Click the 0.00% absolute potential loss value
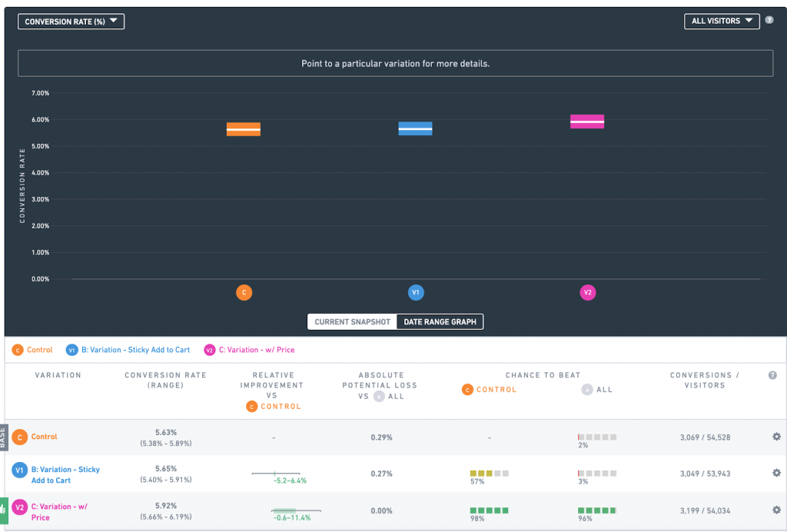Viewport: 787px width, 532px height. (381, 510)
